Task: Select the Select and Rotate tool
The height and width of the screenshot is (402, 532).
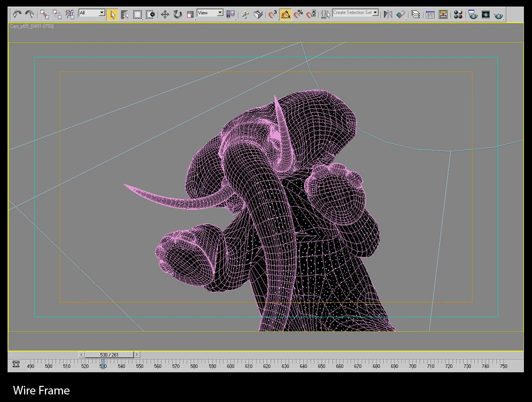Action: (178, 15)
